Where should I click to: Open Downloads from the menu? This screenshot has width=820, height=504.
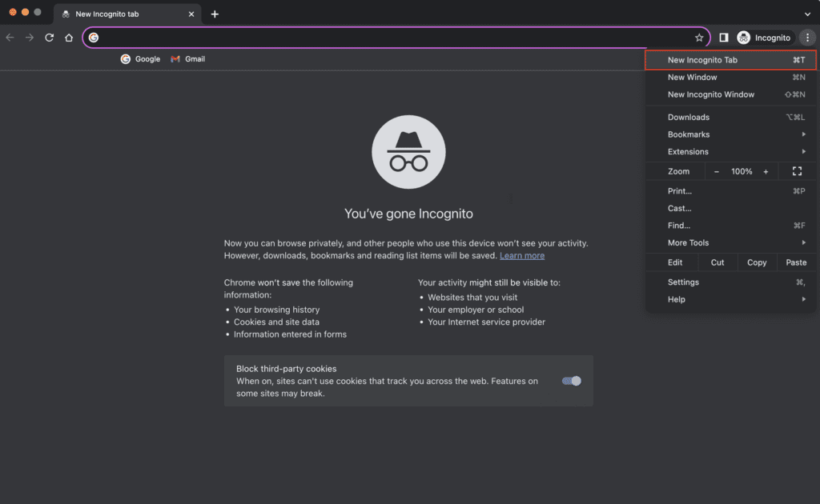(x=730, y=117)
